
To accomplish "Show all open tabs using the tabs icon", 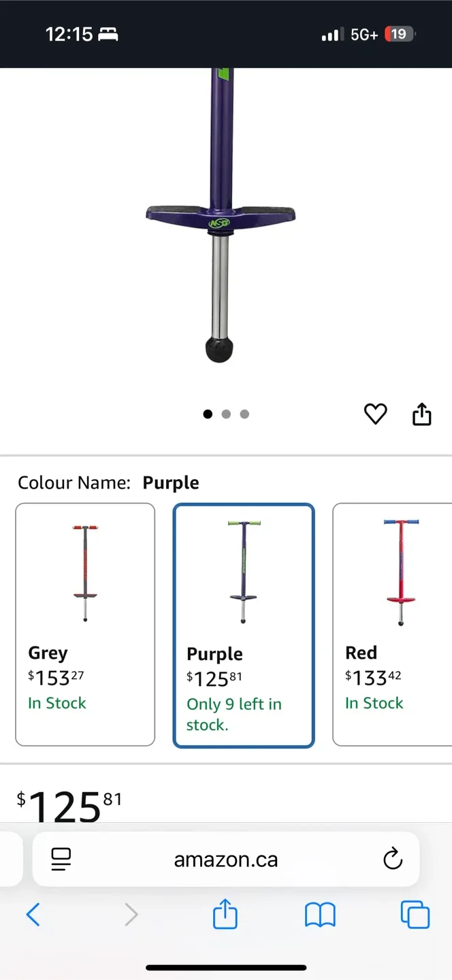I will (x=415, y=915).
